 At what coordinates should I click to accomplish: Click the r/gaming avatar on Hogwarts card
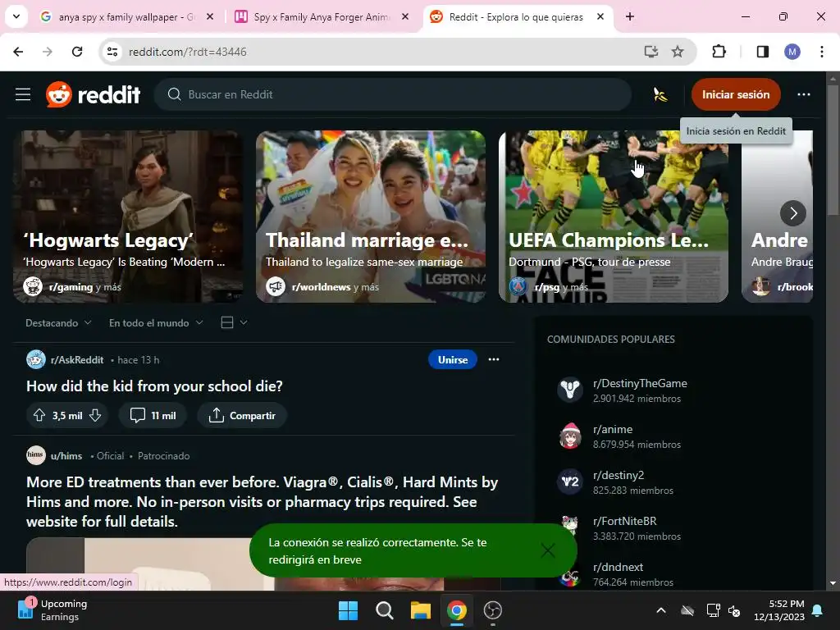click(33, 286)
